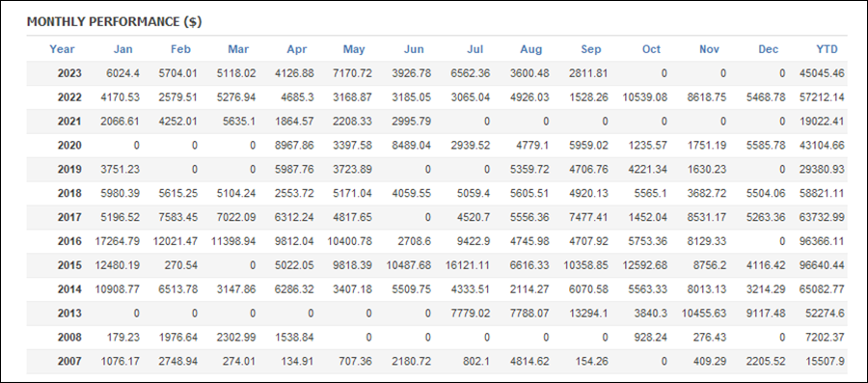Select the 2008 year row label
This screenshot has width=868, height=383.
[x=69, y=337]
